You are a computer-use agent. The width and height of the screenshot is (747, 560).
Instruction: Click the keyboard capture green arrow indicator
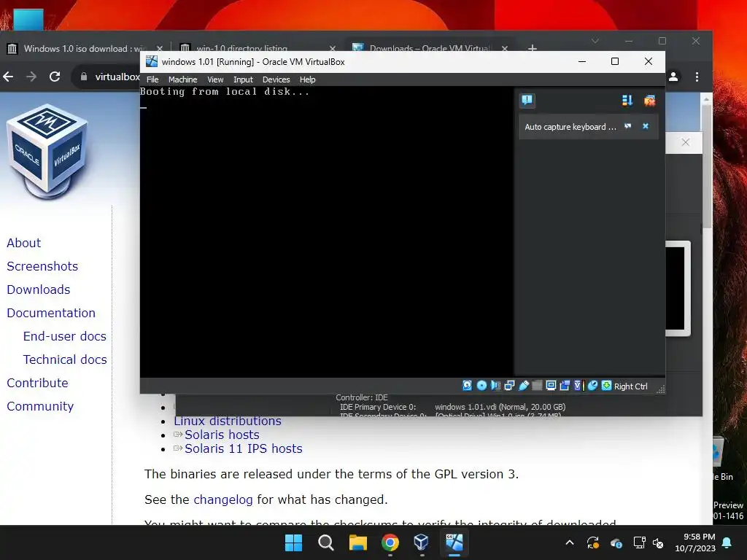pos(606,386)
